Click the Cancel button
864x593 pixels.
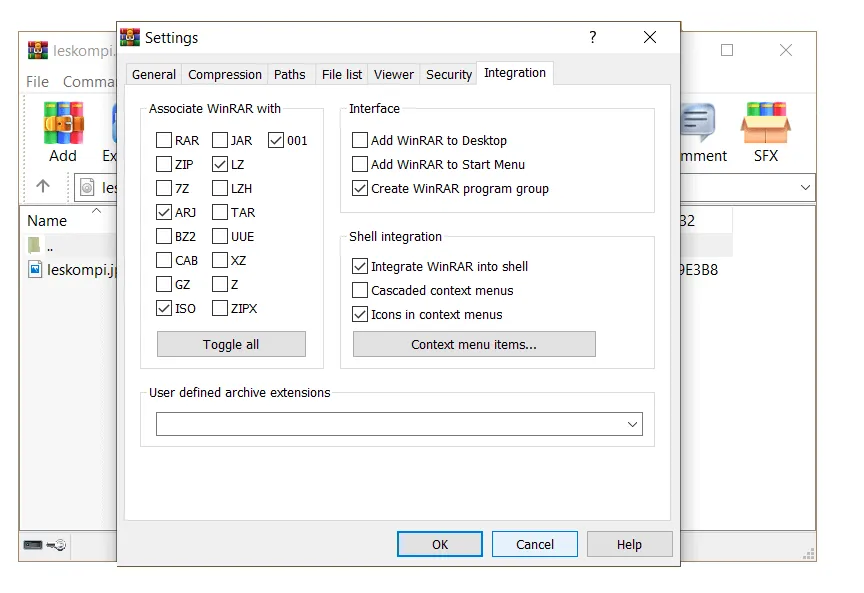(534, 544)
